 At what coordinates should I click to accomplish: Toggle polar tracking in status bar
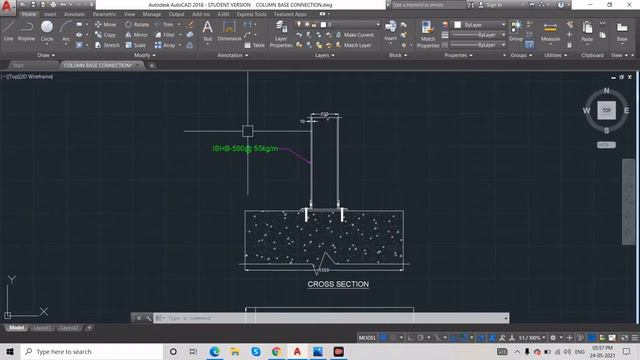coord(420,338)
